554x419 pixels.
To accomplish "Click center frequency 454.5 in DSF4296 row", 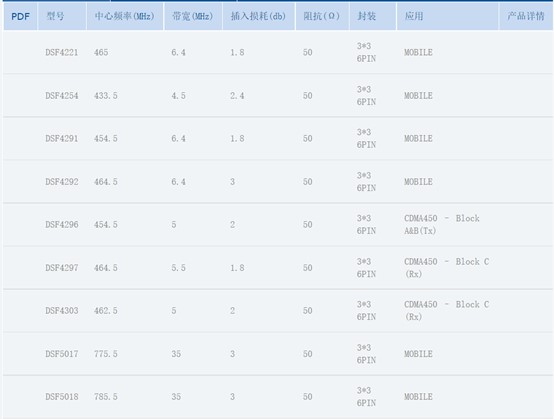I will [106, 225].
